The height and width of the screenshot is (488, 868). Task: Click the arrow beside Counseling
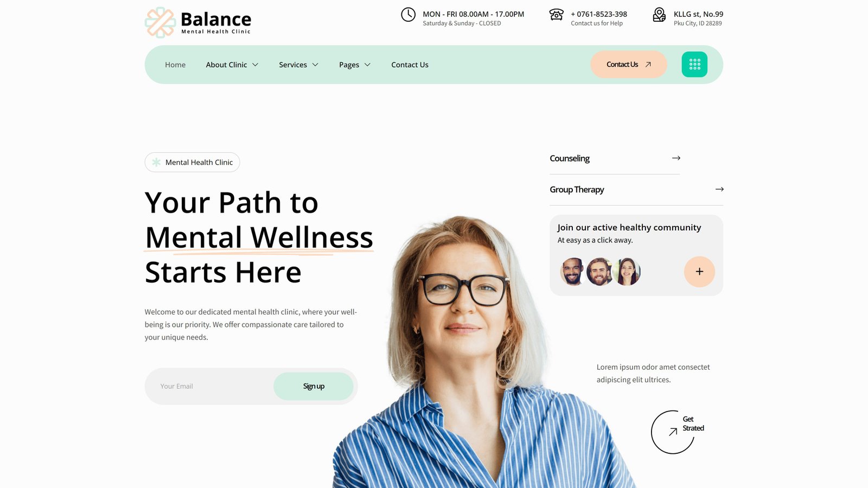coord(676,158)
